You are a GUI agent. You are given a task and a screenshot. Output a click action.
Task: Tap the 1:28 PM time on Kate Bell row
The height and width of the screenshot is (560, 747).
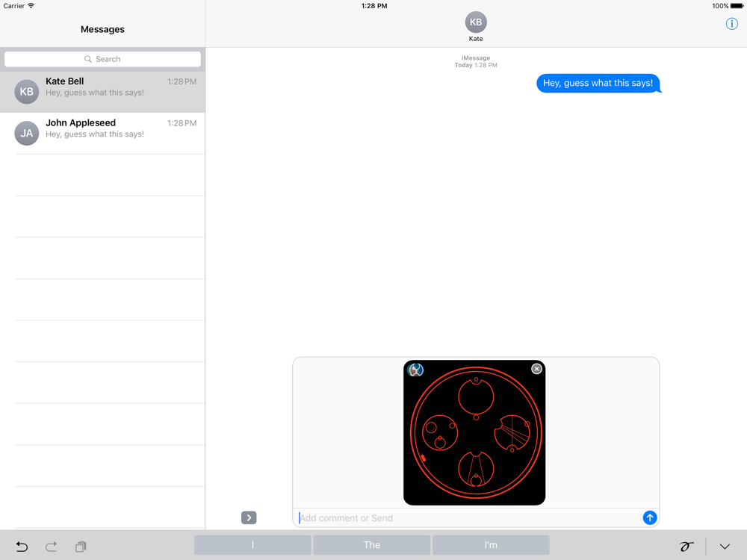pyautogui.click(x=182, y=82)
